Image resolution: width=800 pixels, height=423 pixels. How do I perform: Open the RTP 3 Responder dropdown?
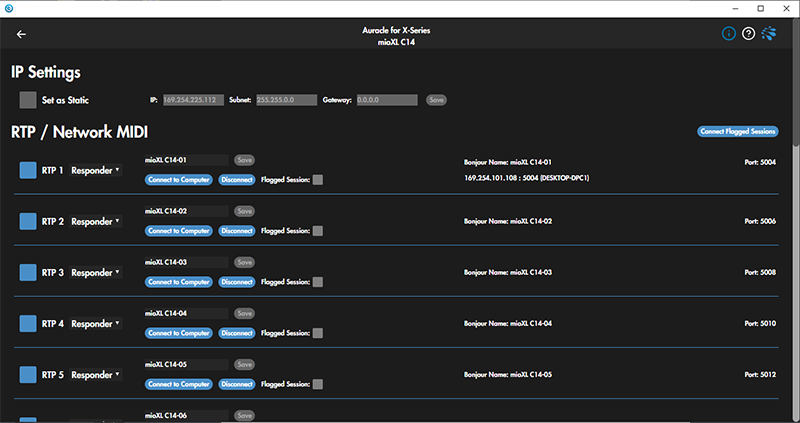[x=95, y=272]
